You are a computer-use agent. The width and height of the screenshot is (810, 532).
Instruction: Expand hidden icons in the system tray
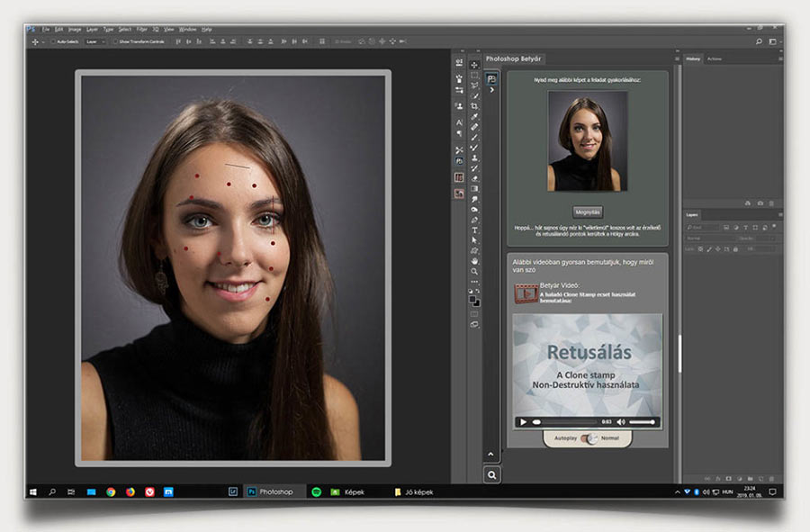(677, 492)
